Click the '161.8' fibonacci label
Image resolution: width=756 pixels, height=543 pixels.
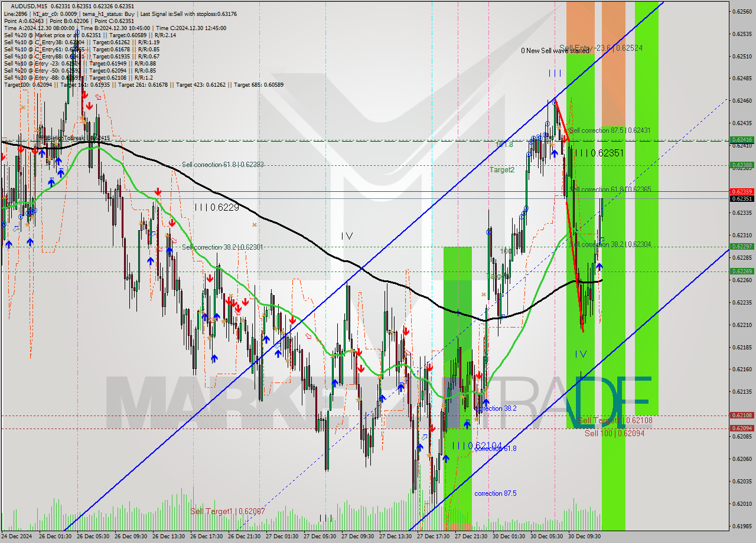(504, 144)
